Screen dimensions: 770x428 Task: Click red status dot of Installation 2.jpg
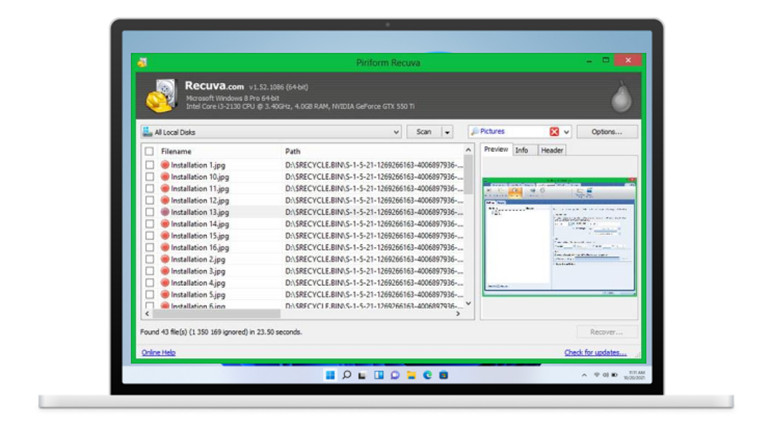pyautogui.click(x=165, y=259)
